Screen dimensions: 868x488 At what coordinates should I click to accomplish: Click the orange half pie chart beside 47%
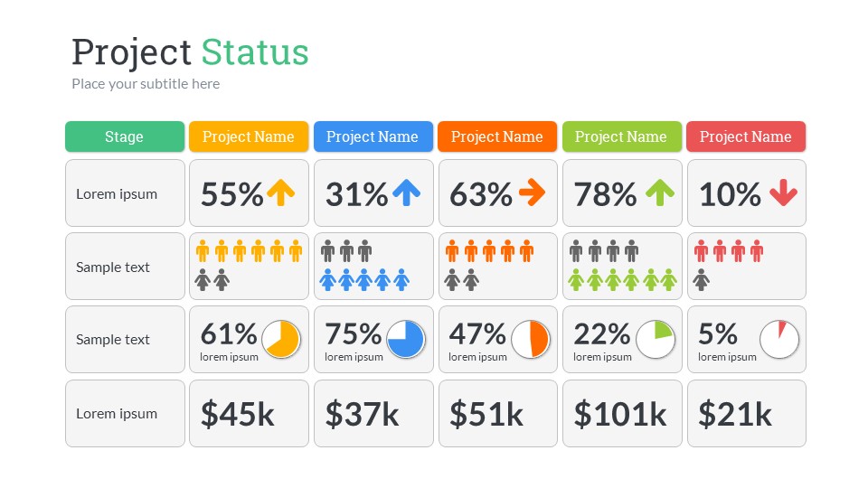[530, 340]
